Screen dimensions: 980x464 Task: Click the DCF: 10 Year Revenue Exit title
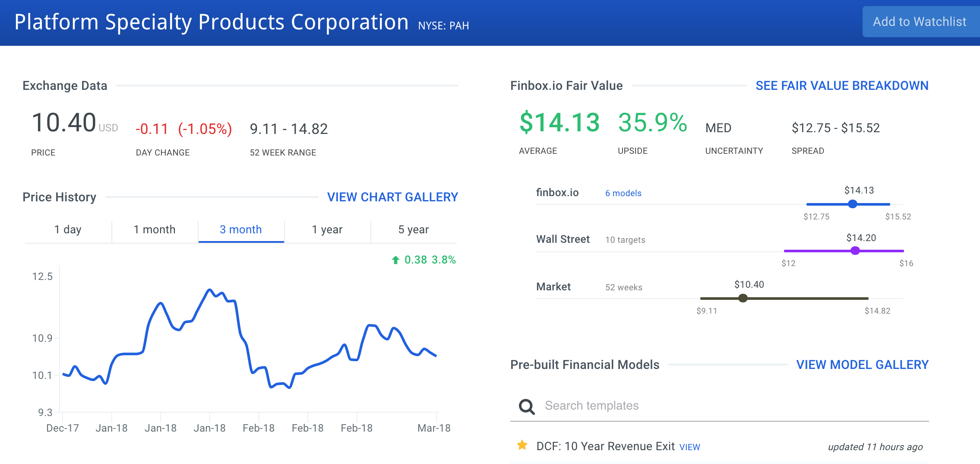[x=605, y=446]
